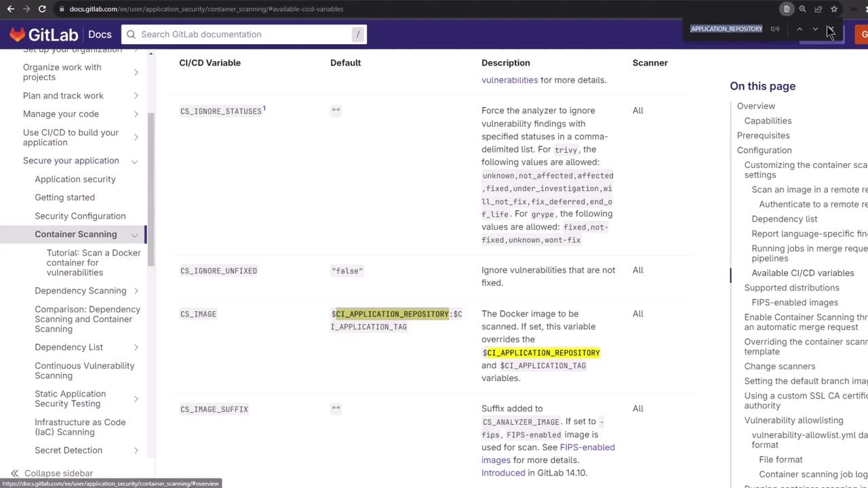Go to Supported distributions section
The height and width of the screenshot is (488, 868).
click(791, 288)
